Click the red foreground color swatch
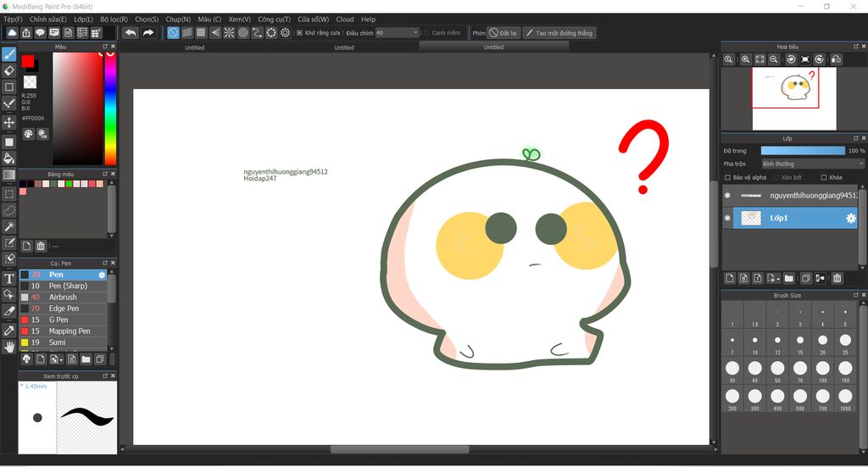The height and width of the screenshot is (467, 868). pos(28,61)
